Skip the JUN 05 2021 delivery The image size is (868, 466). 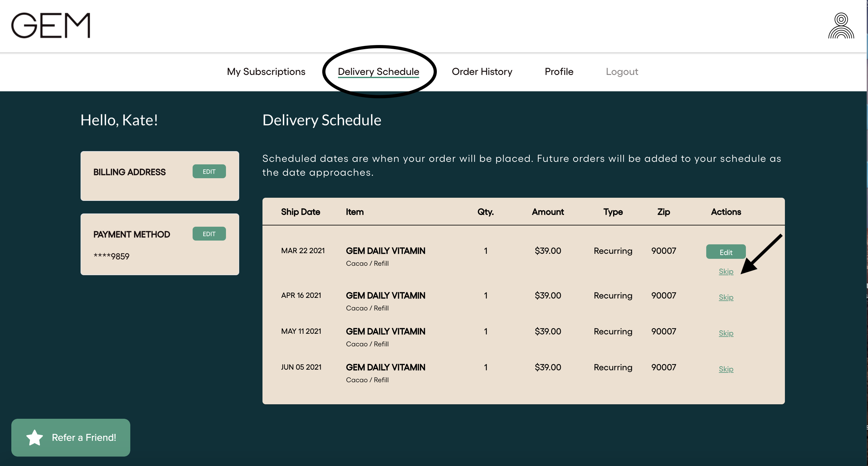click(x=726, y=369)
